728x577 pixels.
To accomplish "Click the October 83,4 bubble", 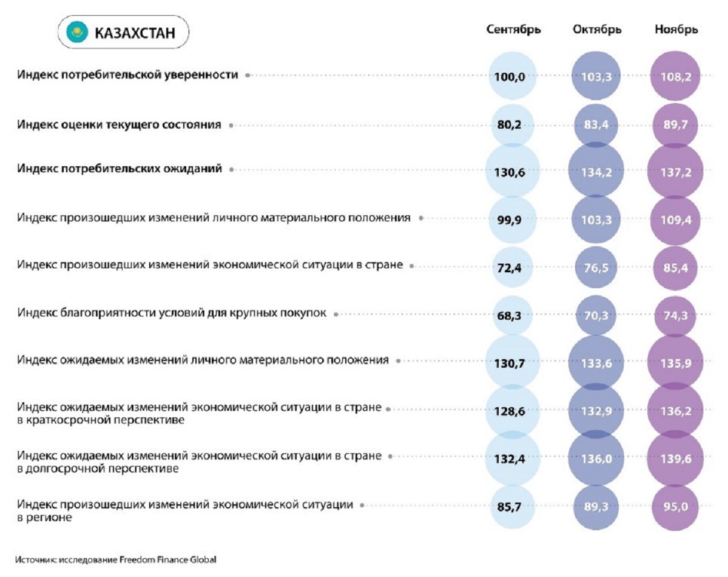I will [x=596, y=126].
